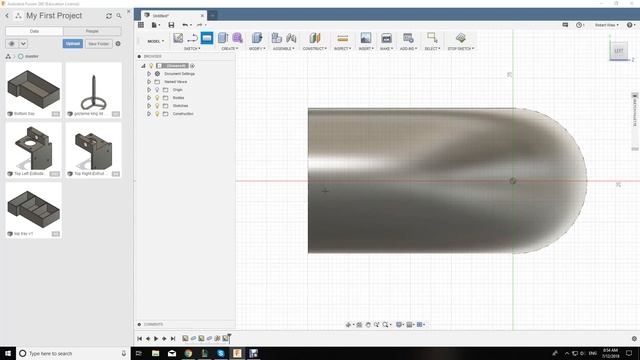Viewport: 640px width, 360px height.
Task: Expand the Sketches tree node
Action: [149, 106]
